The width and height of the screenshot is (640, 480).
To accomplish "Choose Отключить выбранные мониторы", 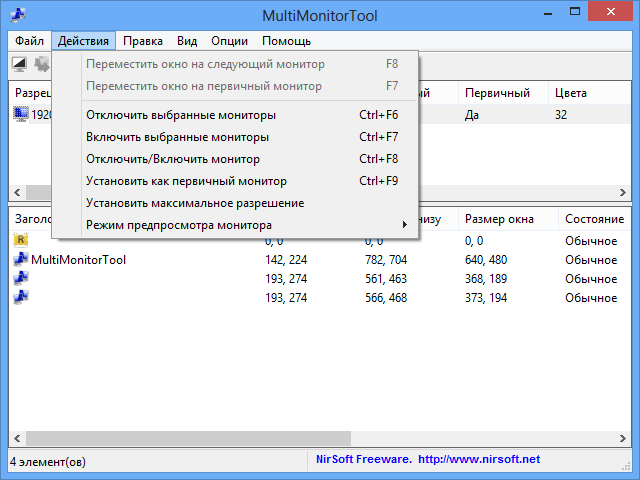I will (235, 115).
